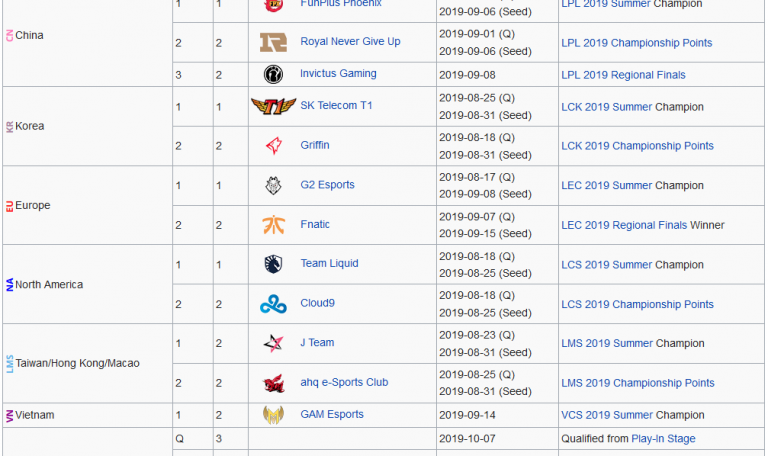The image size is (768, 456).
Task: Open the VCS 2019 Summer link
Action: pos(606,415)
